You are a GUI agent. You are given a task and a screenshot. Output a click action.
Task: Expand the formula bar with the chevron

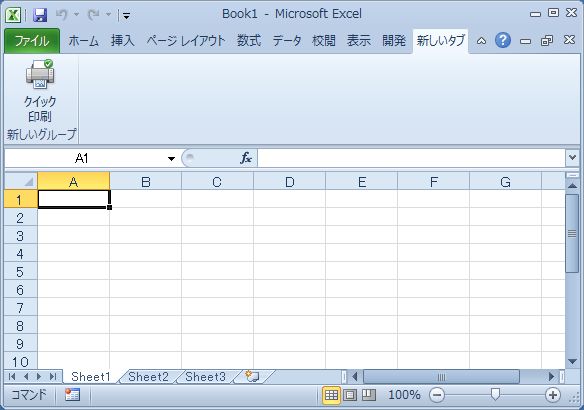pyautogui.click(x=572, y=158)
